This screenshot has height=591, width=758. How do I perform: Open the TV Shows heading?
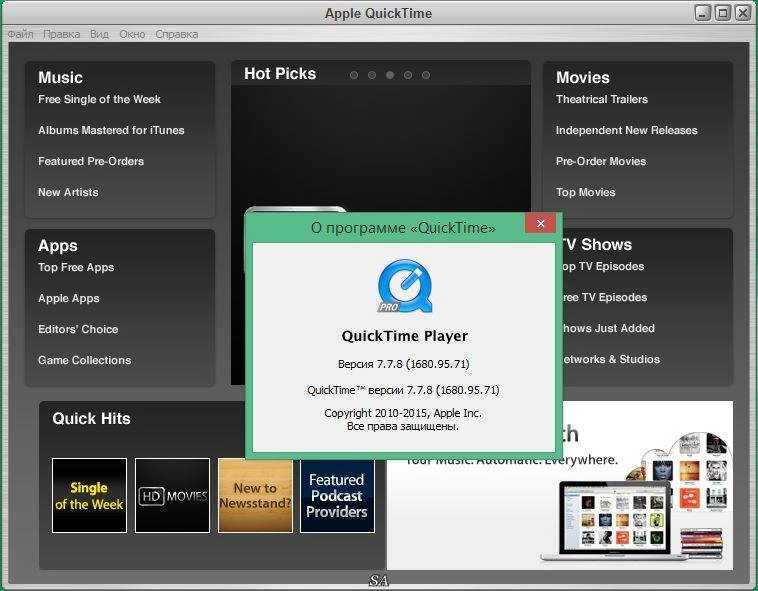tap(598, 245)
